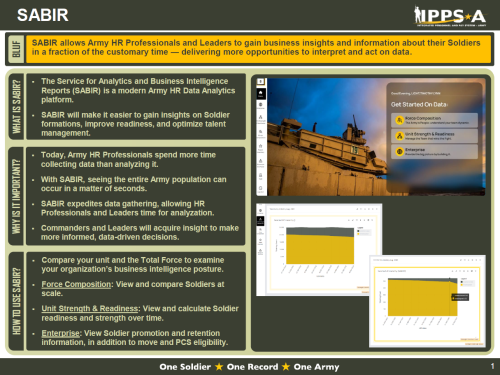This screenshot has width=500, height=375.
Task: Click the dark tooltip on lower-right chart
Action: (460, 297)
